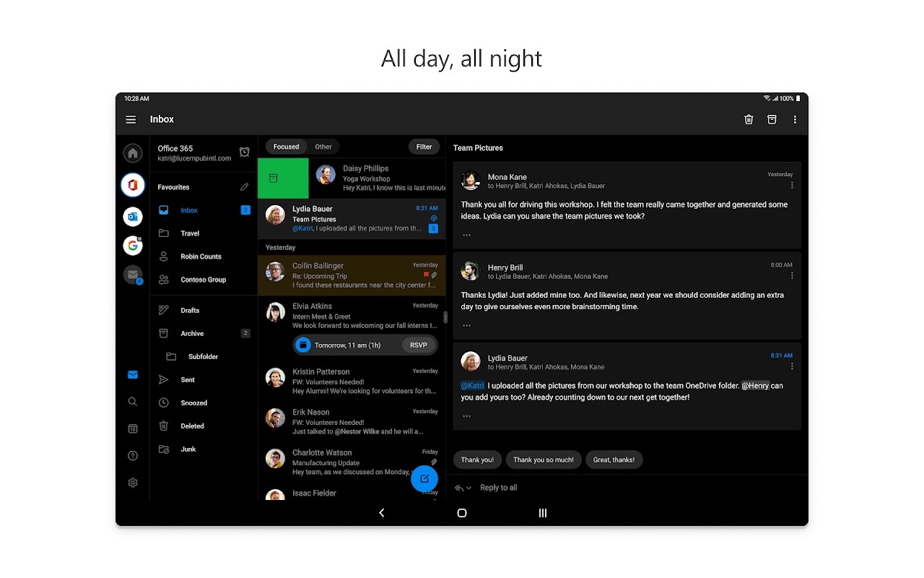This screenshot has height=578, width=924.
Task: Open the Snoozed folder
Action: (193, 403)
